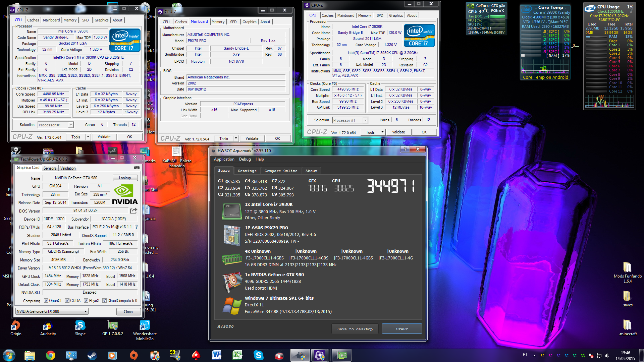Open the KaBuM! Boleto bancário file
This screenshot has height=362, width=644.
(177, 158)
